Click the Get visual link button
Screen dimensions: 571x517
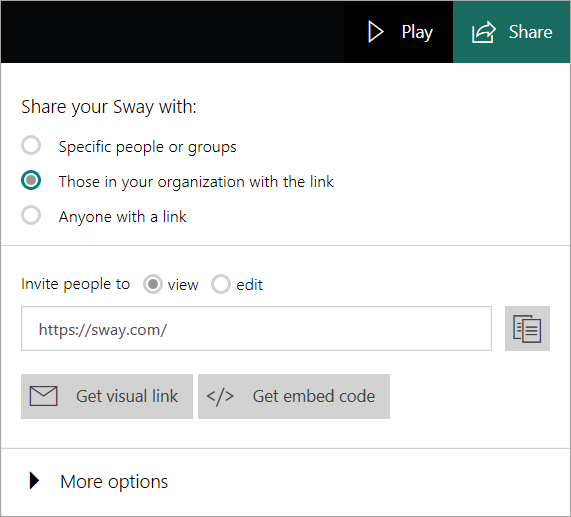coord(107,396)
